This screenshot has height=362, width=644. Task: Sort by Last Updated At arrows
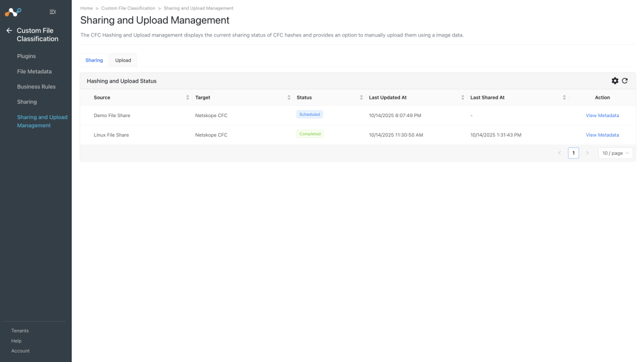click(x=462, y=98)
